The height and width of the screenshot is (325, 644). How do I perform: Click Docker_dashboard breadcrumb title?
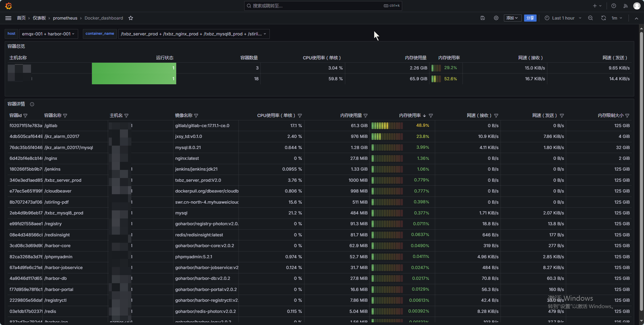pos(104,18)
